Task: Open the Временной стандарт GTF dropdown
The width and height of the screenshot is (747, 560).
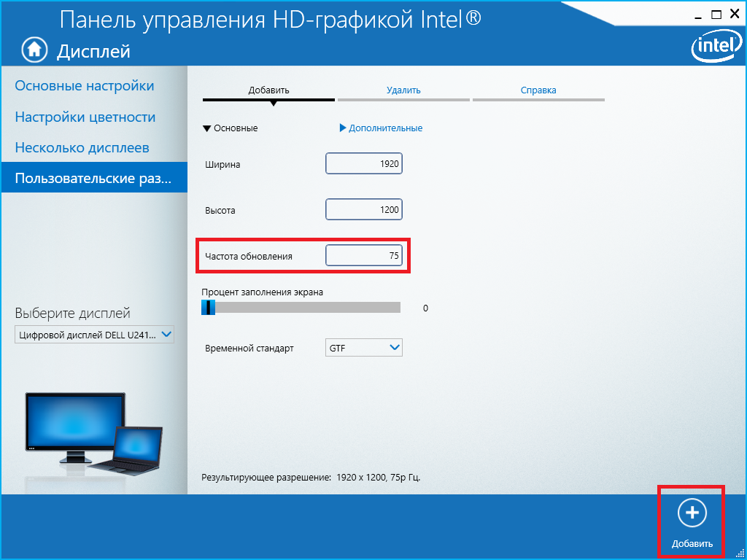Action: pos(364,348)
